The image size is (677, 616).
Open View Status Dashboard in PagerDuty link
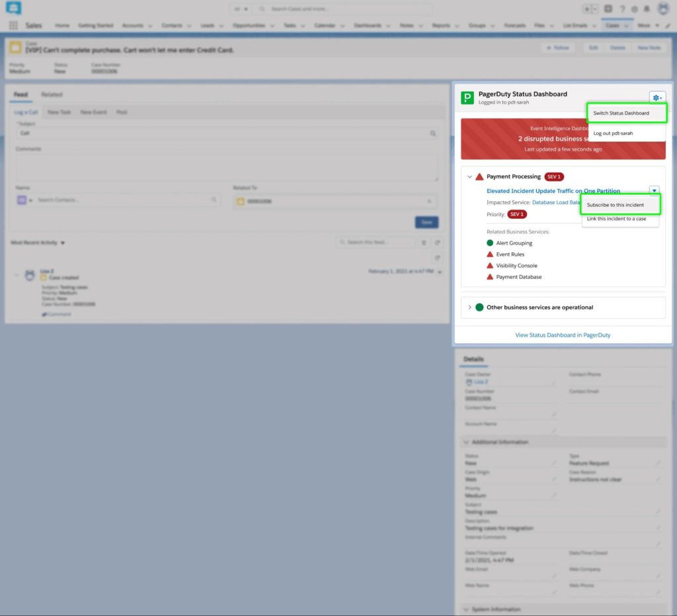pos(563,335)
